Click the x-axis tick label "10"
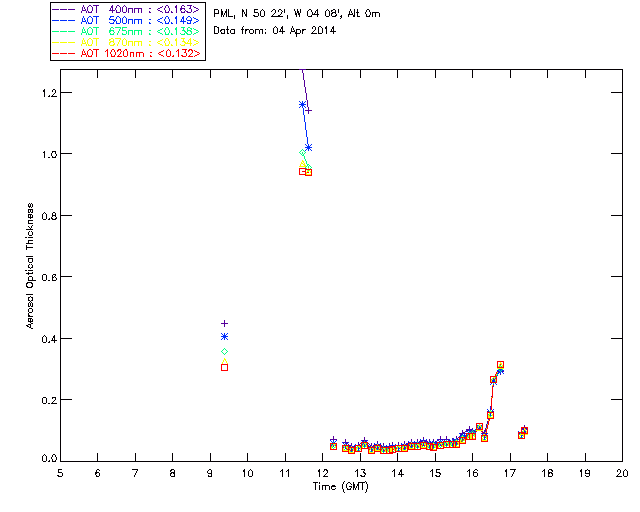This screenshot has height=512, width=640. click(247, 473)
